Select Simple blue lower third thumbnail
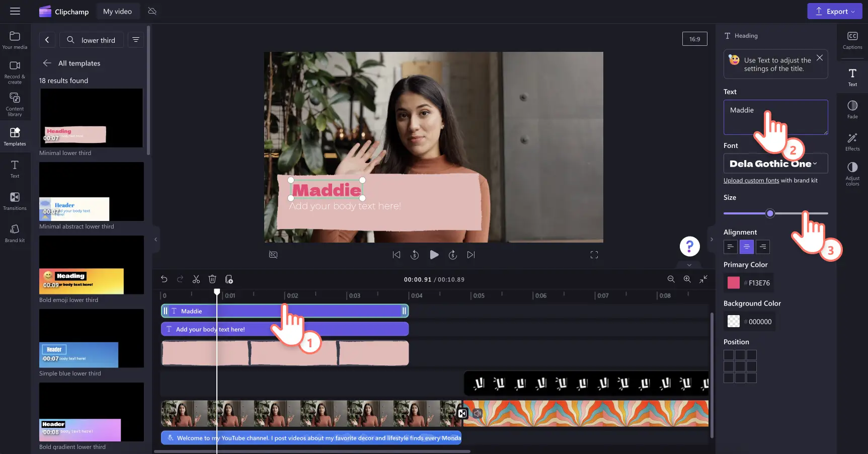The height and width of the screenshot is (454, 868). pos(92,338)
